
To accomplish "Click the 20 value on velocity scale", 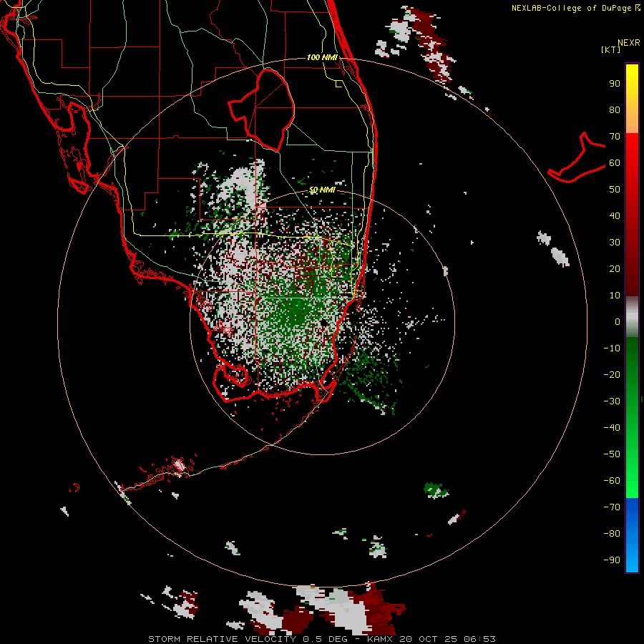I will point(615,268).
